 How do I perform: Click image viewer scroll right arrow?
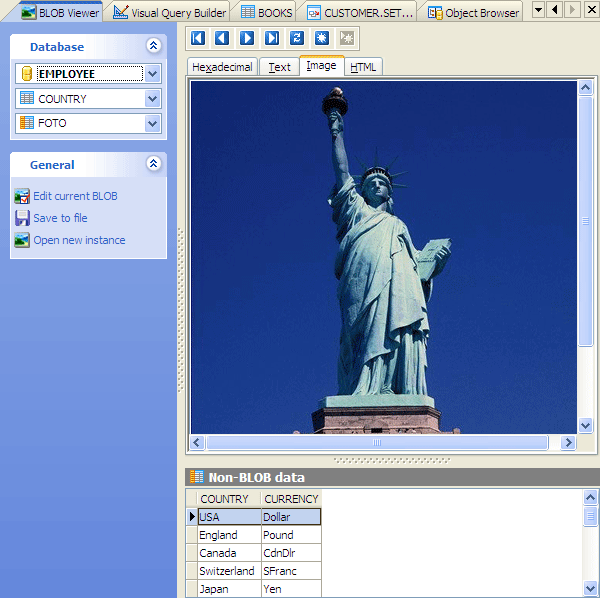[568, 443]
